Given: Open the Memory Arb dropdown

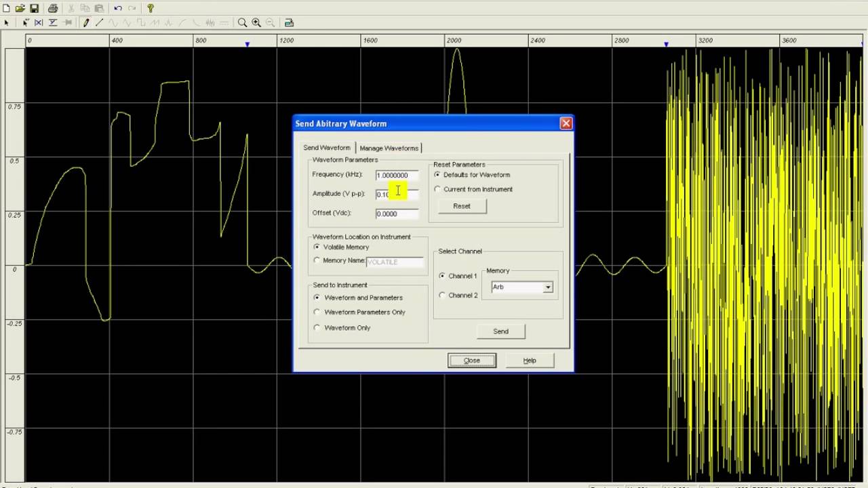Looking at the screenshot, I should coord(548,287).
